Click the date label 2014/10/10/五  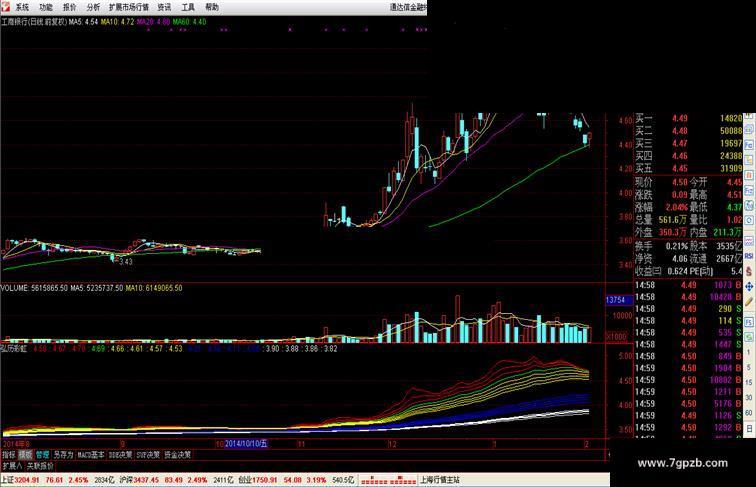[x=246, y=444]
